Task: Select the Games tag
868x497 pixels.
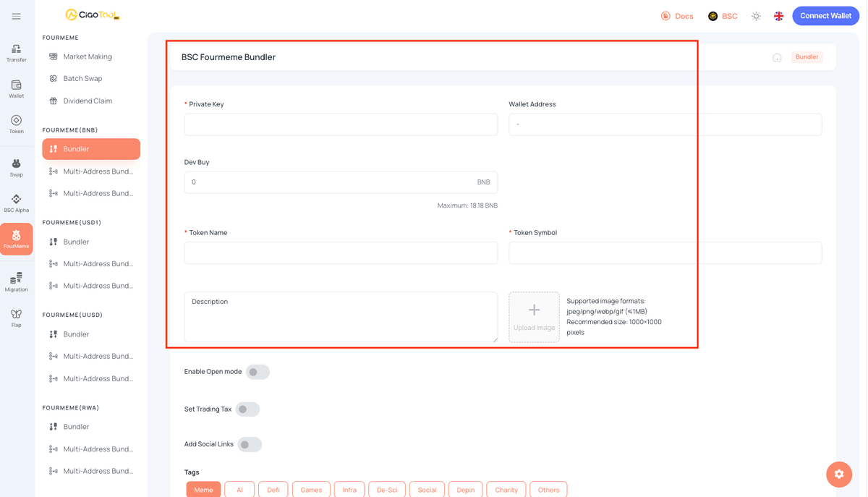Action: pos(311,490)
